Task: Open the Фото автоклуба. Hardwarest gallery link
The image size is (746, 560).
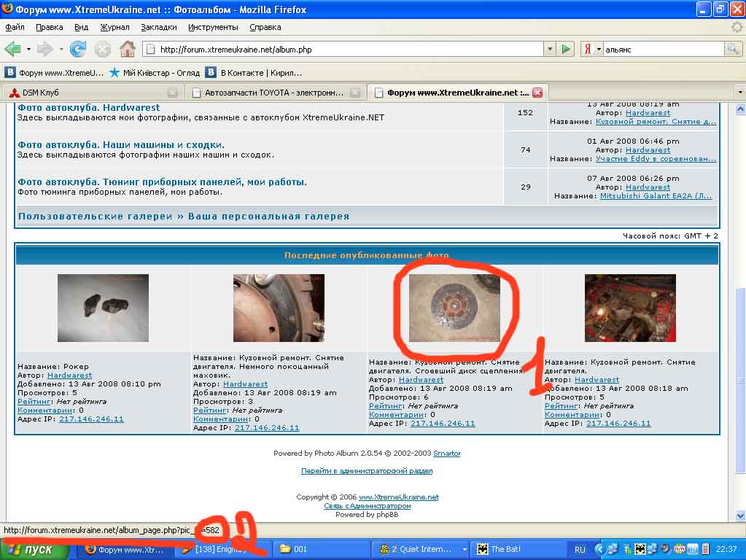Action: [x=89, y=107]
